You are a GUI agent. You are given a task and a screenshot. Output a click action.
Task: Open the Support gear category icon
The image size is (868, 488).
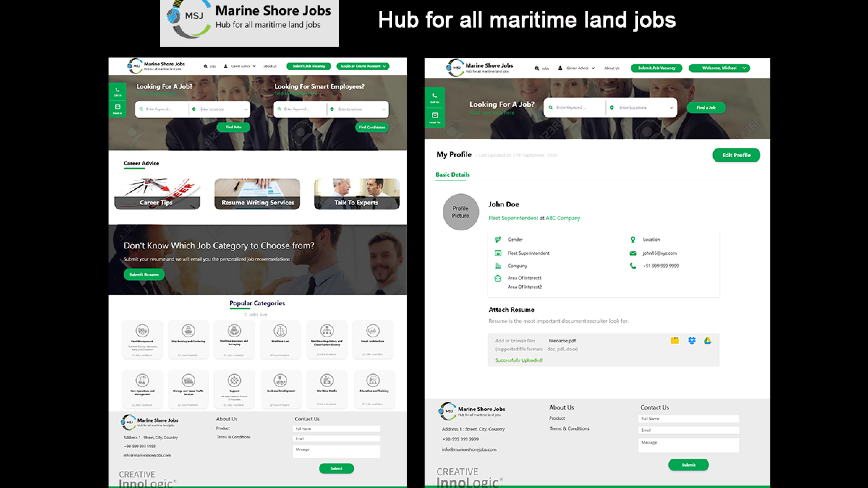[234, 381]
